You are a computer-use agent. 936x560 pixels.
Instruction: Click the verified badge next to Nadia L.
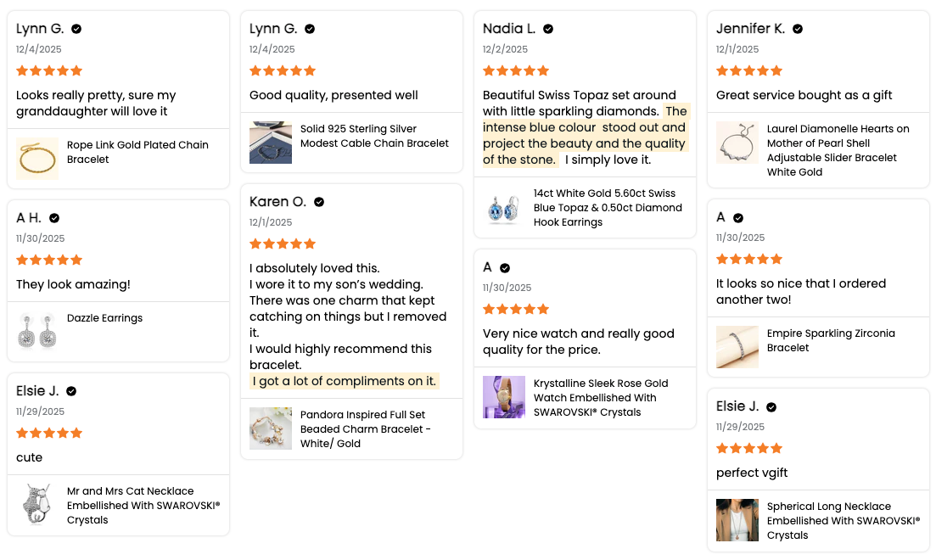[x=548, y=29]
